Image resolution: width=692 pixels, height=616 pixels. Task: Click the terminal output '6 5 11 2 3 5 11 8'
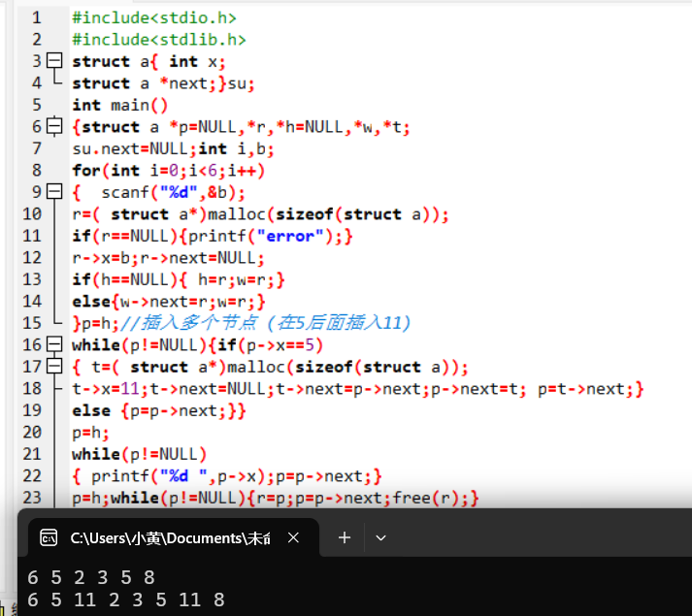[x=126, y=600]
